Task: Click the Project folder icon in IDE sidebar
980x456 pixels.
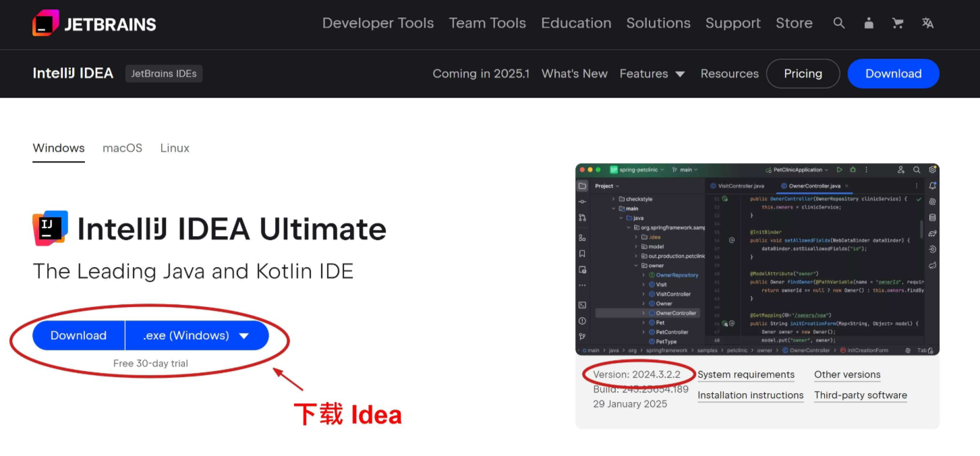Action: pyautogui.click(x=582, y=186)
